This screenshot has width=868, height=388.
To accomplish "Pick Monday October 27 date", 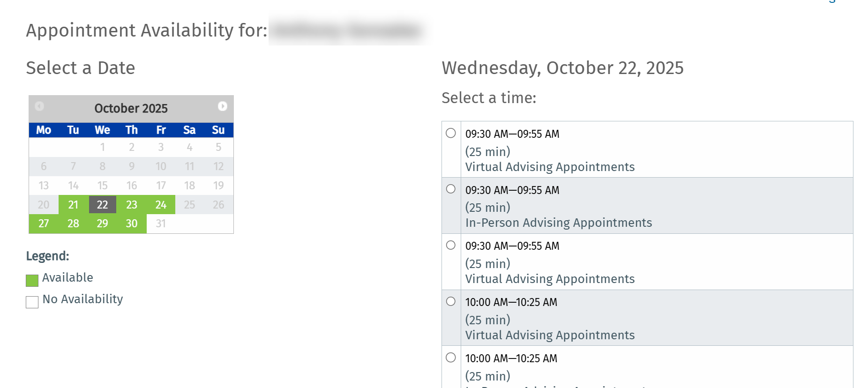I will click(44, 224).
